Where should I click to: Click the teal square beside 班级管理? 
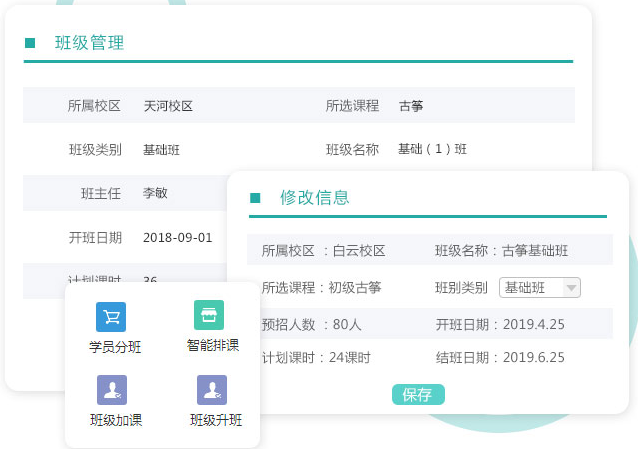click(x=30, y=43)
